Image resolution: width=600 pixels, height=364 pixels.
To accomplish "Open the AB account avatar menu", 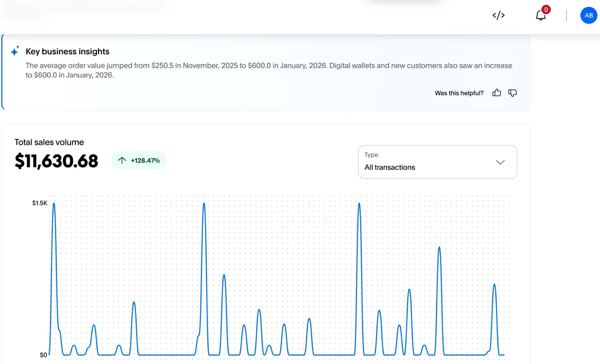I will coord(589,15).
